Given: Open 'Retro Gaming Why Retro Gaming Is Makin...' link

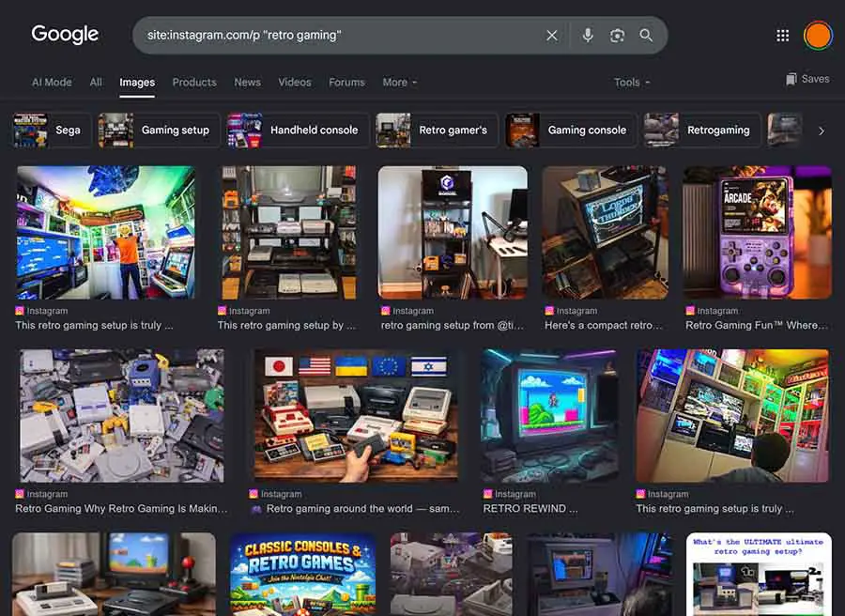Looking at the screenshot, I should tap(122, 509).
